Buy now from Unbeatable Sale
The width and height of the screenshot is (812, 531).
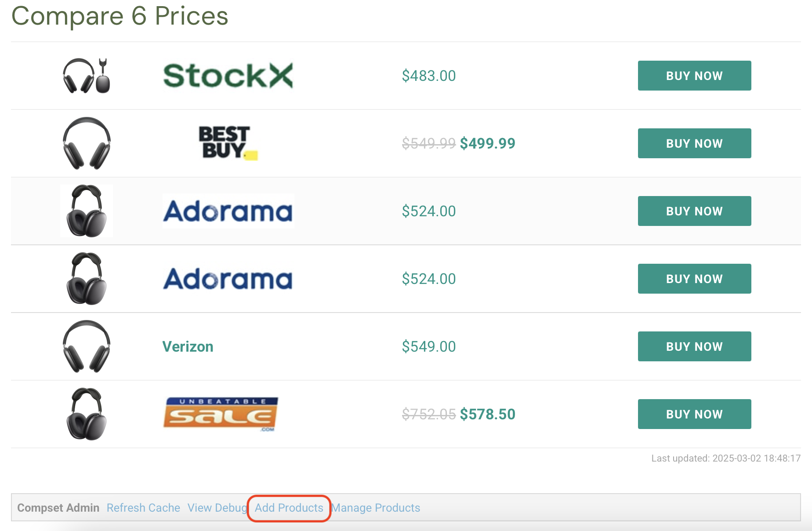click(x=694, y=414)
